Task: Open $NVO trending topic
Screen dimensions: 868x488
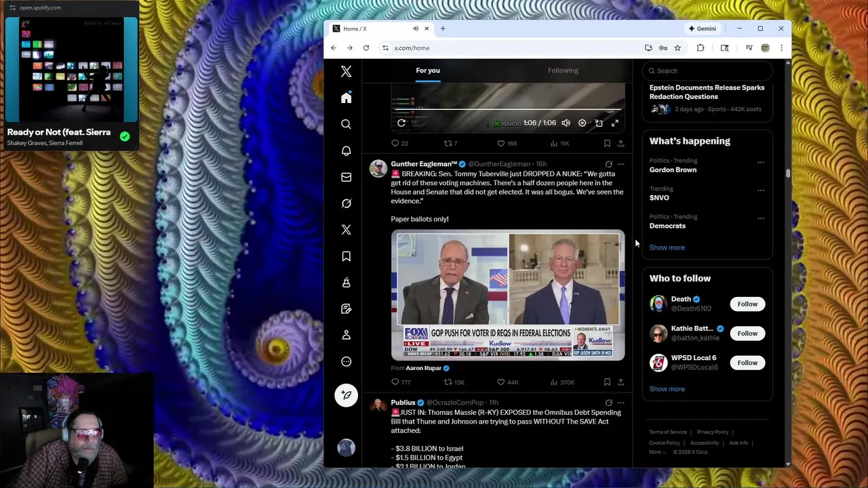Action: [x=659, y=198]
